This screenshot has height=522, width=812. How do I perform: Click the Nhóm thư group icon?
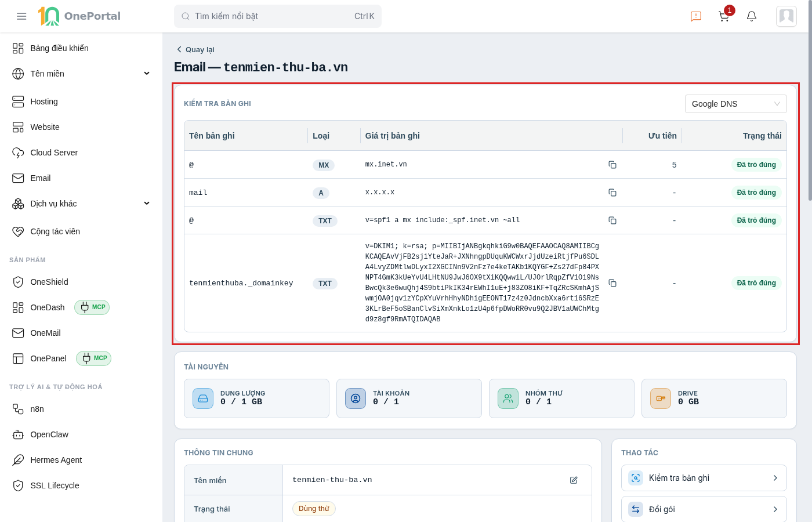coord(508,398)
